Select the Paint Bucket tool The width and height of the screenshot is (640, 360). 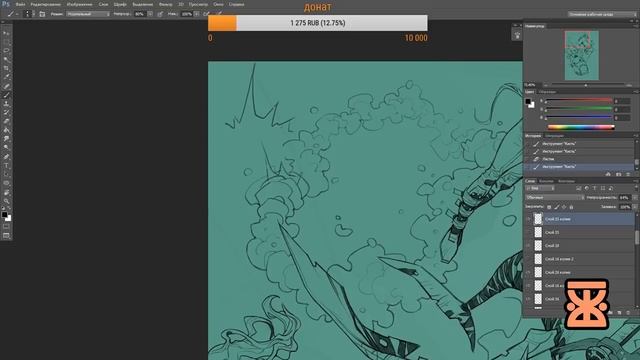coord(6,130)
